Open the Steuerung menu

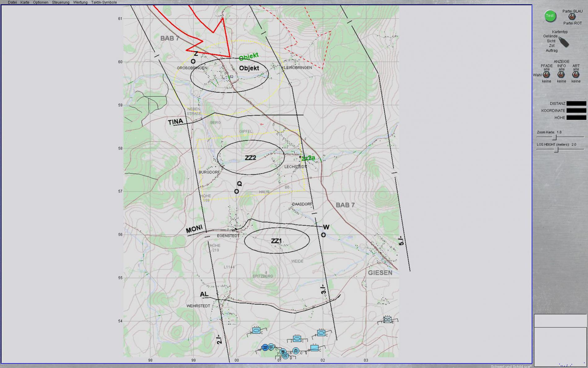click(x=61, y=2)
